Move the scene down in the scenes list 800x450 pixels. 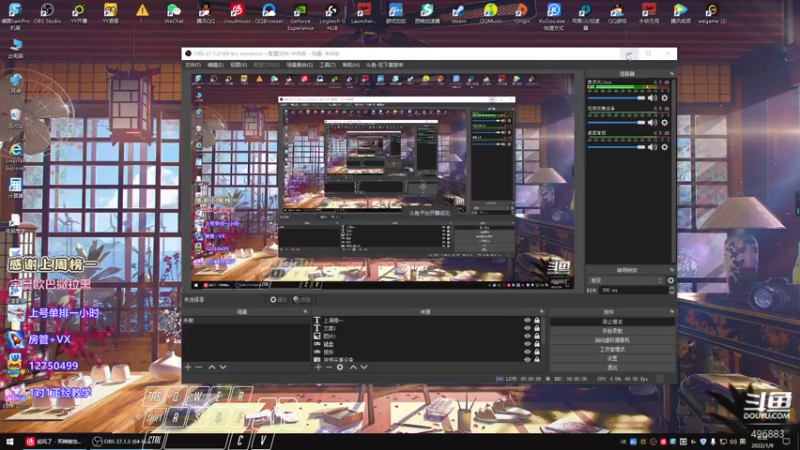(223, 367)
